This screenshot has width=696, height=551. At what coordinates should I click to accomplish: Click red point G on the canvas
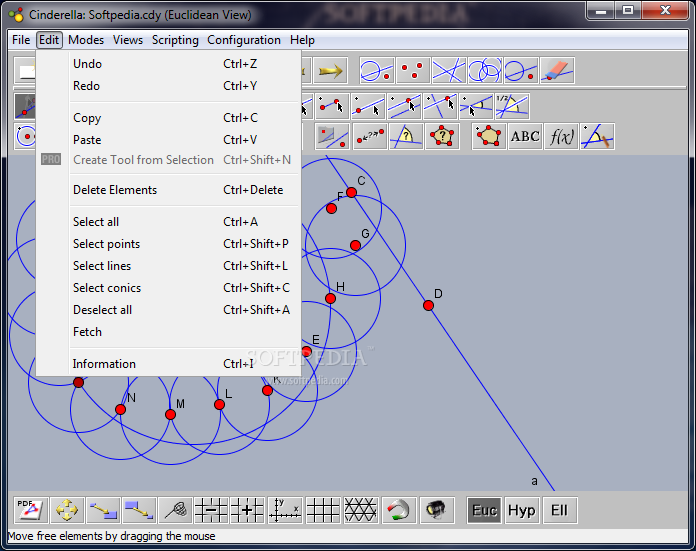click(x=355, y=245)
